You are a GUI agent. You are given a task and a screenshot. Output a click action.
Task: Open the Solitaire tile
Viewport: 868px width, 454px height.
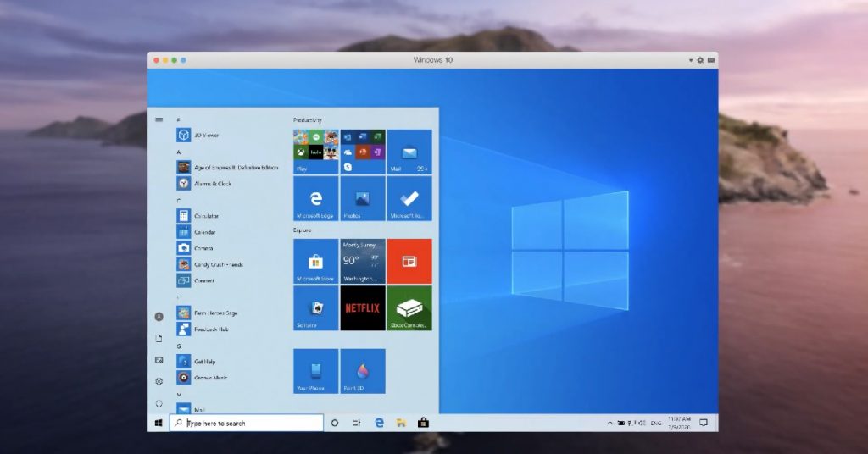(x=315, y=308)
